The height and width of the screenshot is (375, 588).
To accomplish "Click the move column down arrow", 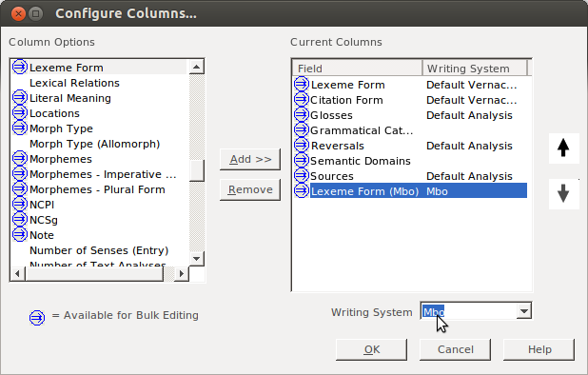I will pyautogui.click(x=563, y=194).
